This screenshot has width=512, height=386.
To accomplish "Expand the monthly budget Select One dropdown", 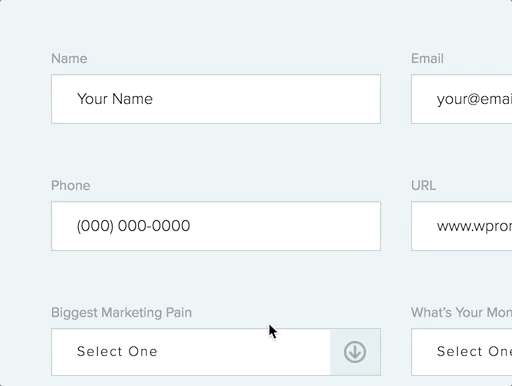I will [x=462, y=352].
